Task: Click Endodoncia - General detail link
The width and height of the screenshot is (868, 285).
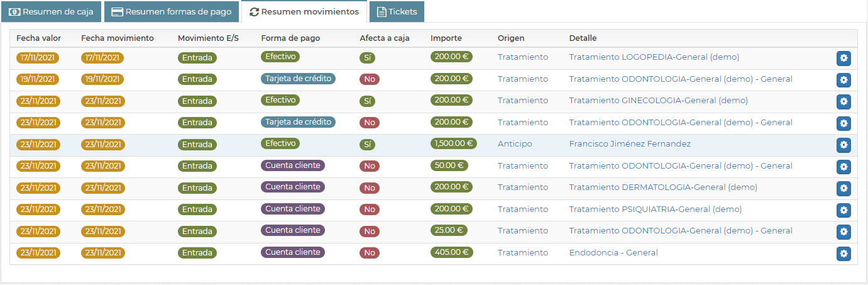Action: click(613, 253)
